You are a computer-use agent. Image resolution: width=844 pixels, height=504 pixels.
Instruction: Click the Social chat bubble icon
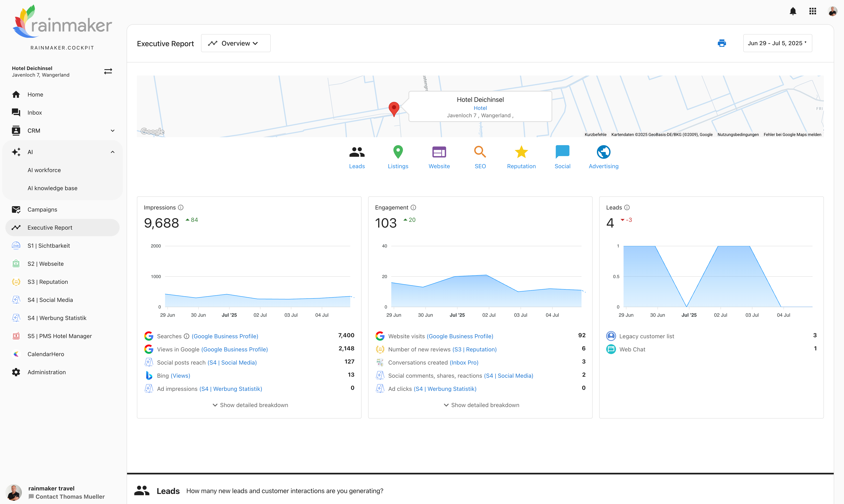[562, 152]
